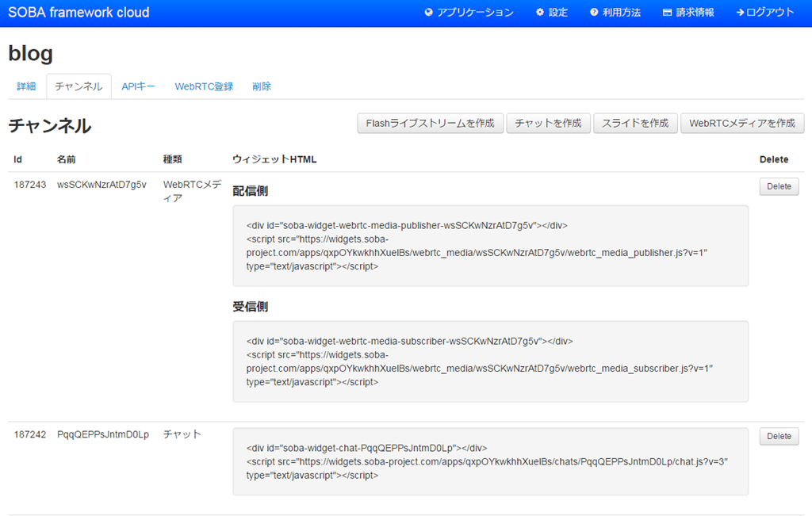
Task: Open the 削除 tab
Action: point(262,86)
